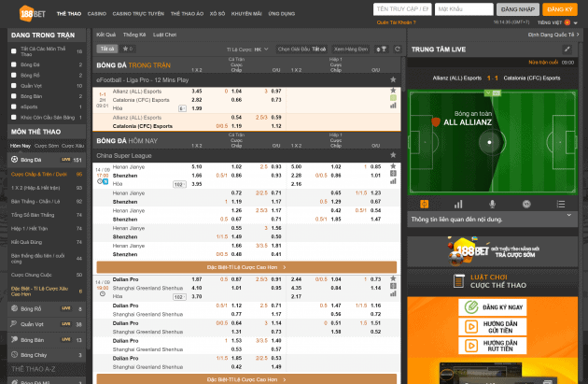The width and height of the screenshot is (588, 384).
Task: Click the Đăng Ký button
Action: click(558, 8)
